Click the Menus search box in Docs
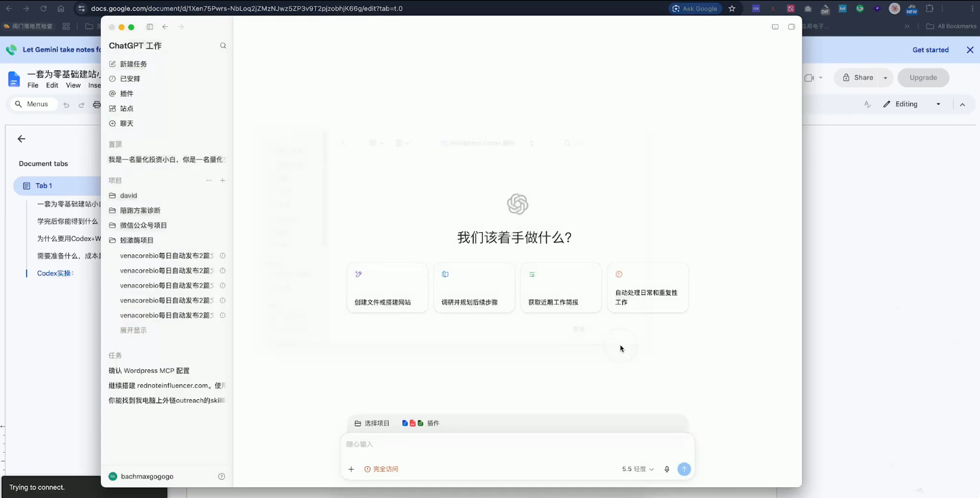This screenshot has height=498, width=980. pyautogui.click(x=32, y=104)
